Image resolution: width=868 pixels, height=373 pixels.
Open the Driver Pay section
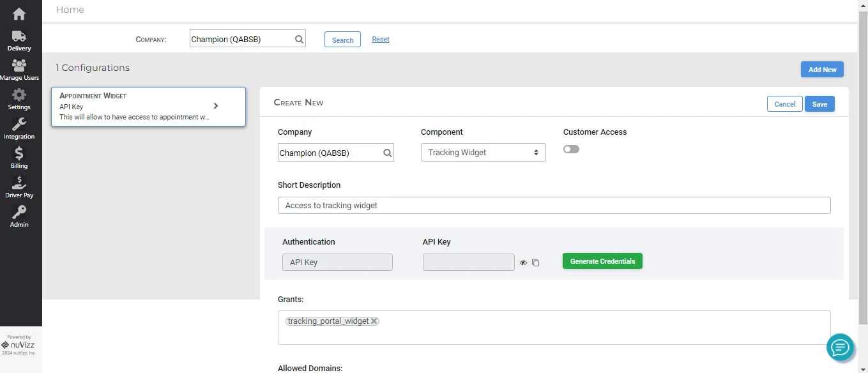point(19,187)
